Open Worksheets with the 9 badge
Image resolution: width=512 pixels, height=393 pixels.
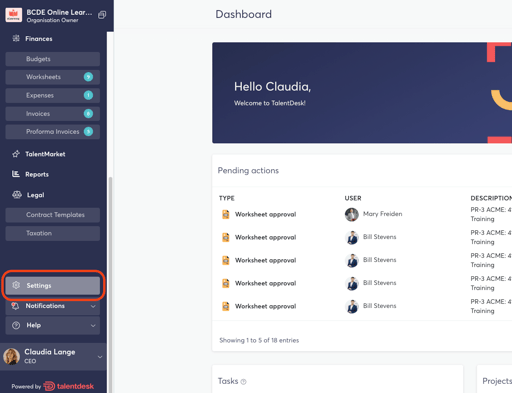[x=53, y=77]
